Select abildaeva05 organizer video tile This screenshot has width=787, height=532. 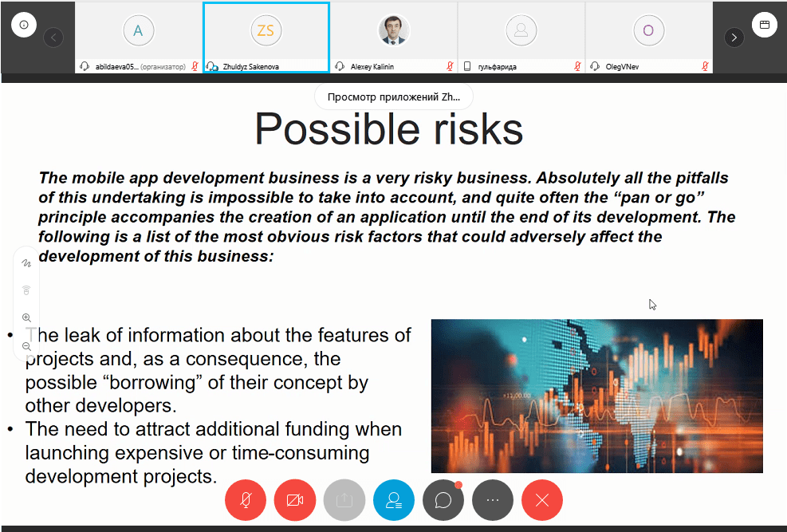(x=139, y=37)
